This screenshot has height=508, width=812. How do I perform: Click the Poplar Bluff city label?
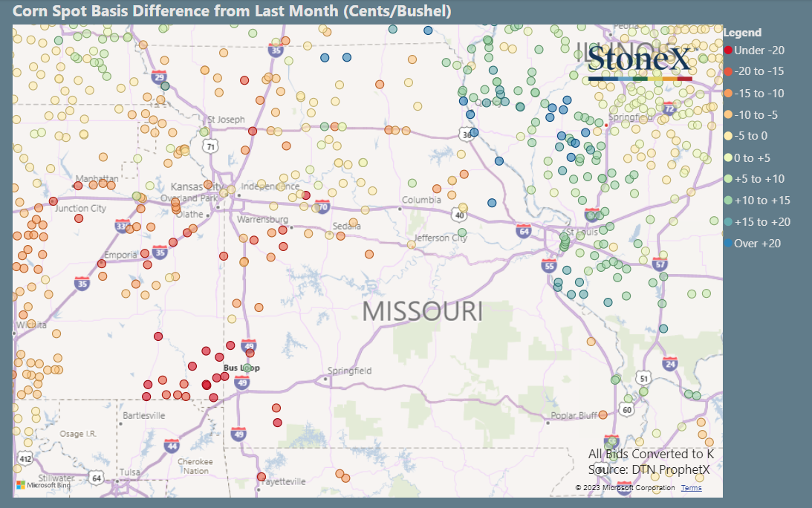(x=574, y=415)
